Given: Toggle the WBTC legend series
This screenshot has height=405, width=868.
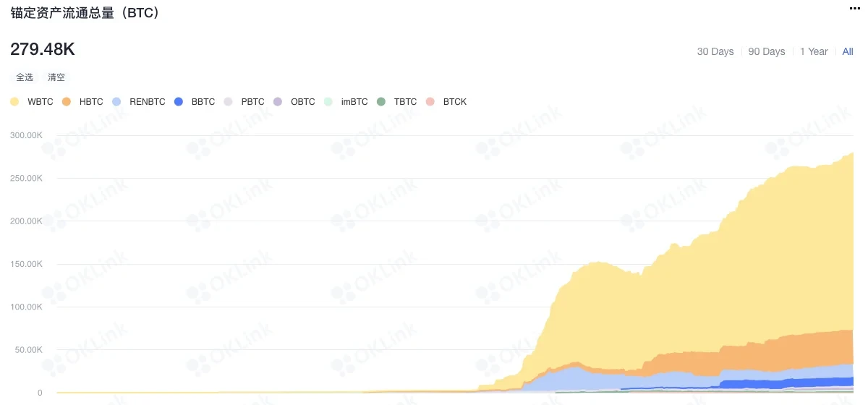Looking at the screenshot, I should coord(33,102).
